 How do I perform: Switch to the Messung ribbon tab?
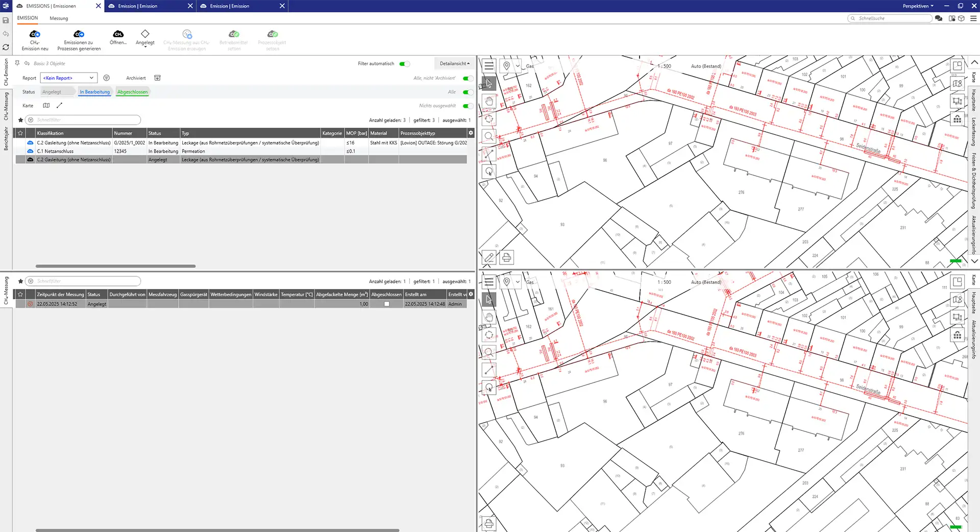pos(59,18)
